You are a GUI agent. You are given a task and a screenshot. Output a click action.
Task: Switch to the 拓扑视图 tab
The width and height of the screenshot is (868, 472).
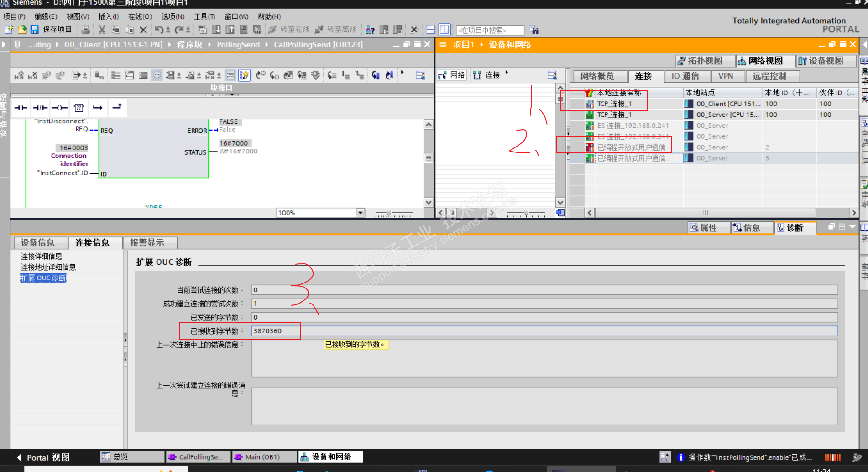[705, 61]
